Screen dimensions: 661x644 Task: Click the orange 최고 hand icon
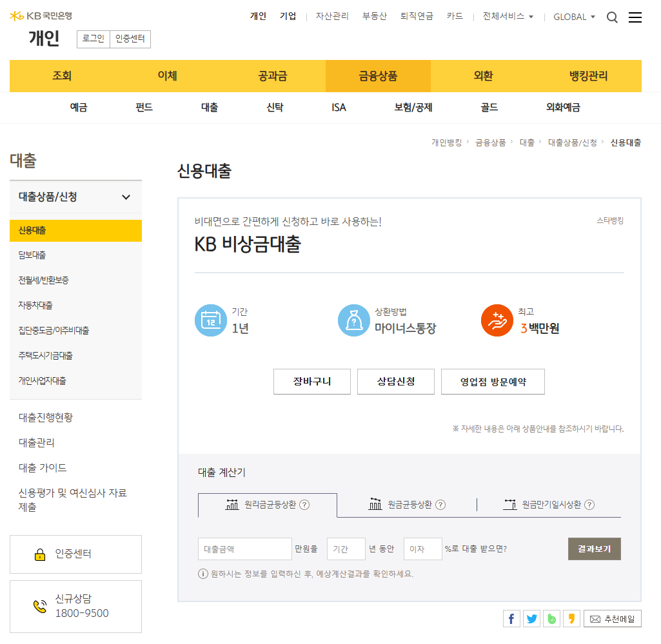pyautogui.click(x=497, y=320)
